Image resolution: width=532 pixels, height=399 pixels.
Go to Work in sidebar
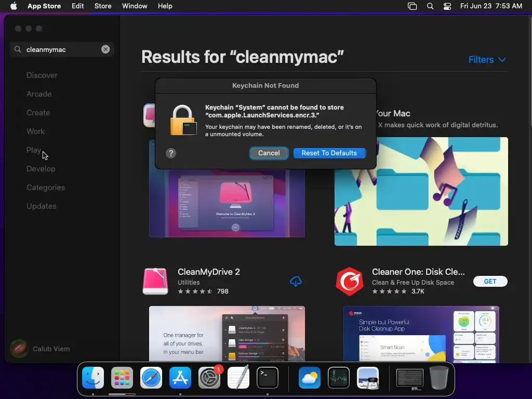pyautogui.click(x=35, y=131)
